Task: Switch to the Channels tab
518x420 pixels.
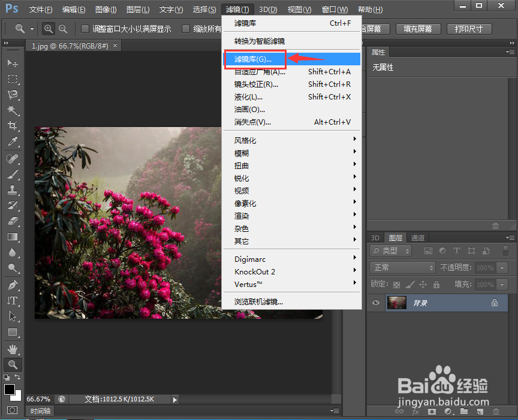Action: coord(417,238)
